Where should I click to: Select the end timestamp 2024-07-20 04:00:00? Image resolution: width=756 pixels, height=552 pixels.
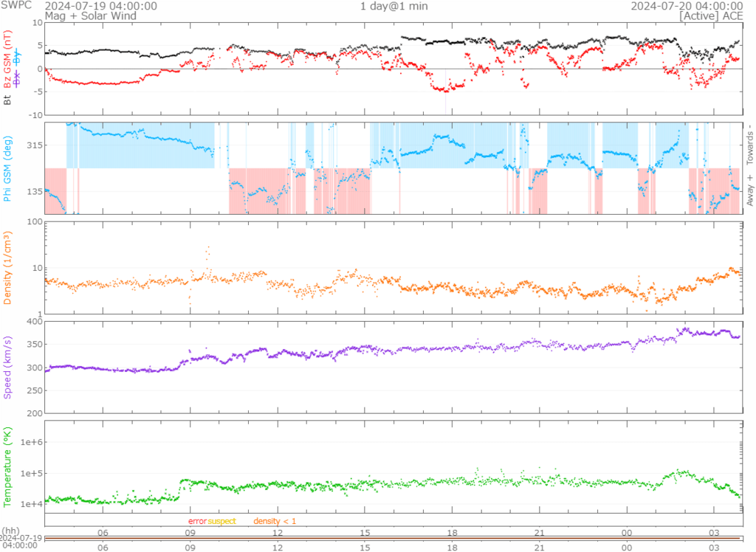point(687,6)
